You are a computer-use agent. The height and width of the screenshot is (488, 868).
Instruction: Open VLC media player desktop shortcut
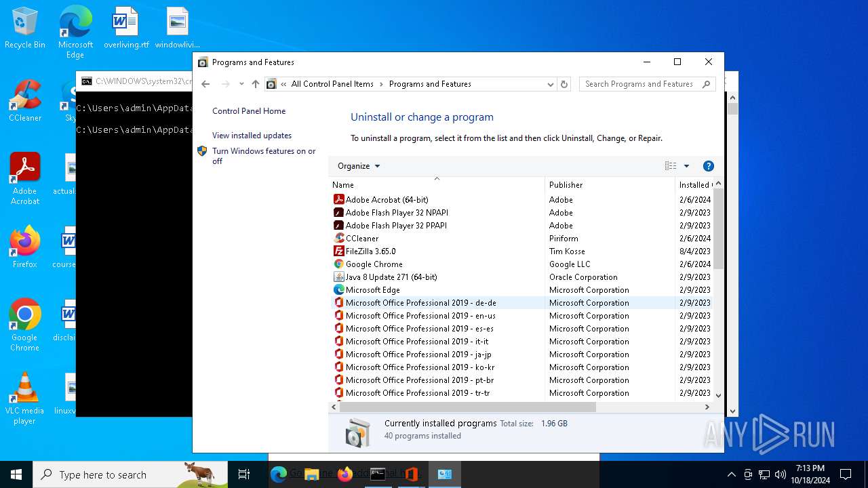click(x=25, y=399)
